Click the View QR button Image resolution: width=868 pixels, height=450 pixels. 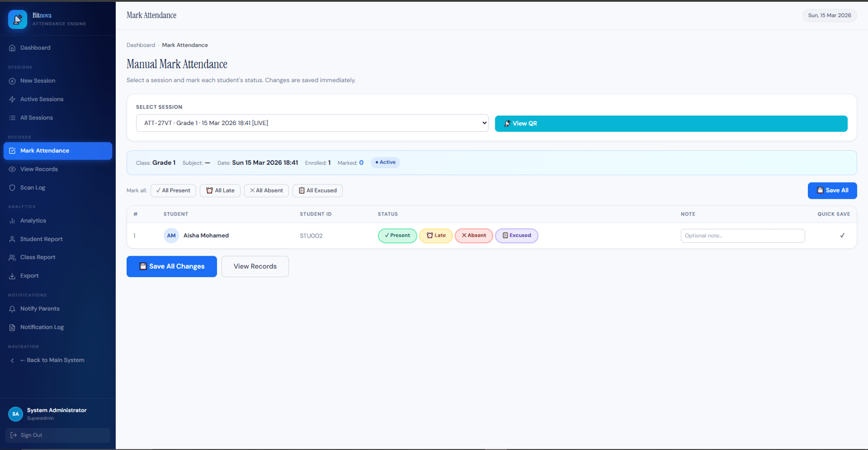click(671, 124)
